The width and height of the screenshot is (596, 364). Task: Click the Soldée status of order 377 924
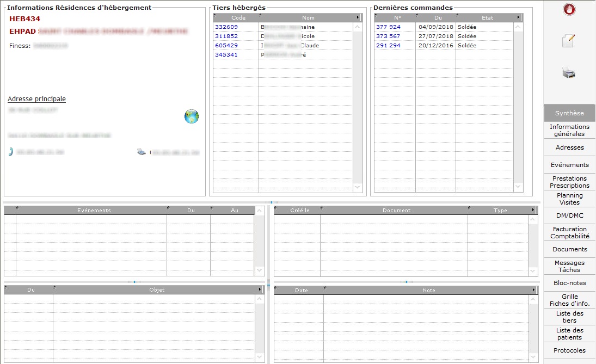click(467, 27)
